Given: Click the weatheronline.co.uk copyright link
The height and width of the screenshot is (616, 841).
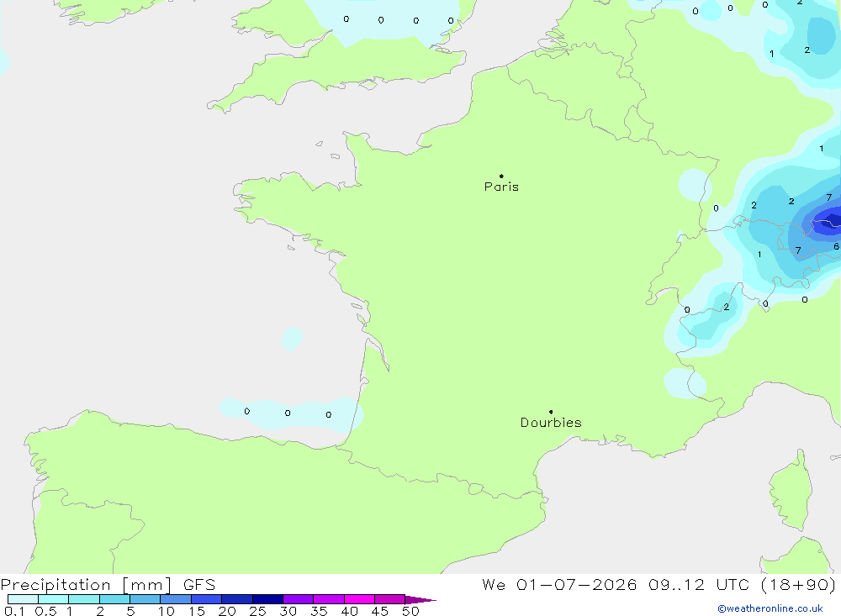Looking at the screenshot, I should (770, 608).
